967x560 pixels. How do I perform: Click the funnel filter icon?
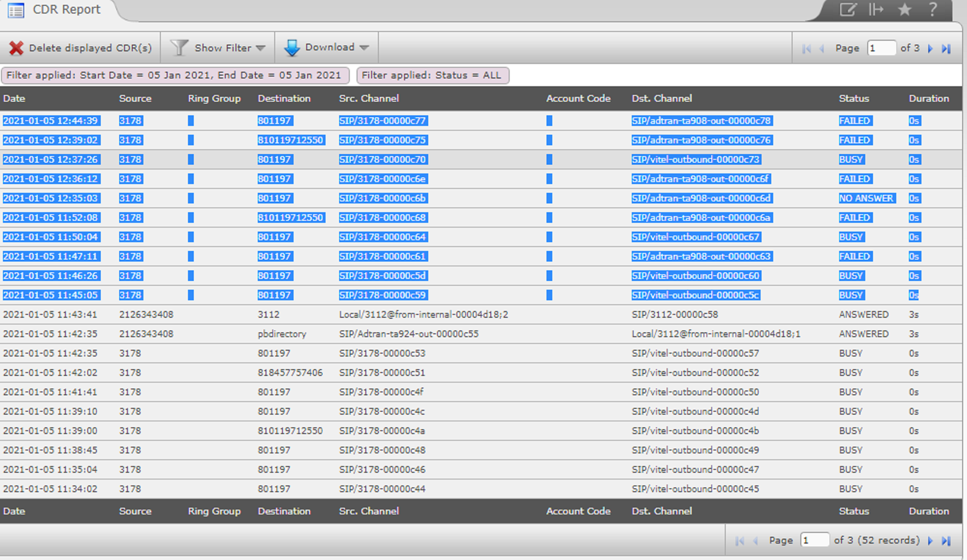(x=179, y=47)
